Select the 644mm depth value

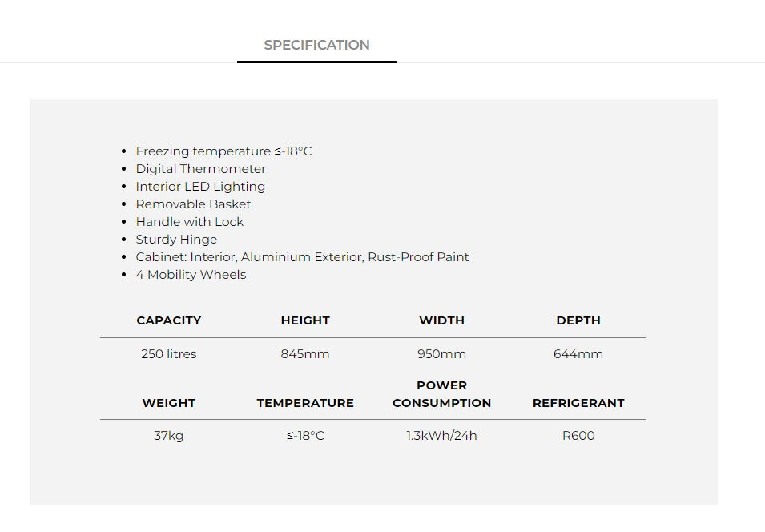pos(578,354)
